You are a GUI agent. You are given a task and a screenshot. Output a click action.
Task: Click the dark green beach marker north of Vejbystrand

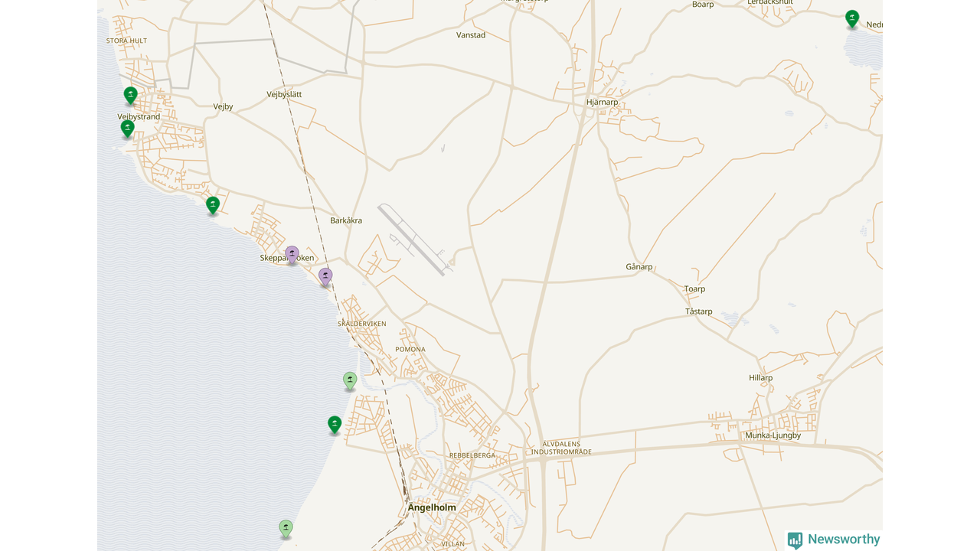pos(131,96)
